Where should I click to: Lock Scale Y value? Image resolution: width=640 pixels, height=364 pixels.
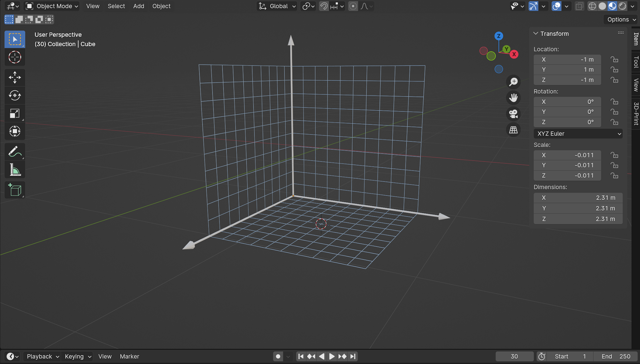click(x=614, y=165)
